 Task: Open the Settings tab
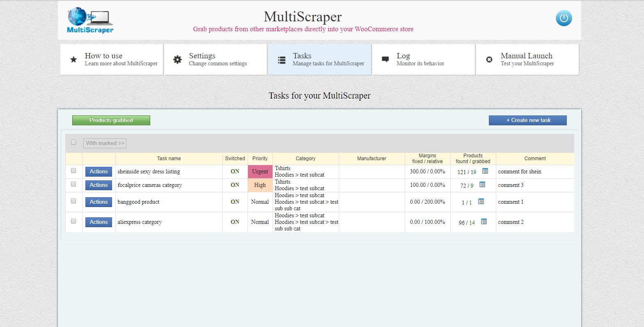(x=215, y=60)
